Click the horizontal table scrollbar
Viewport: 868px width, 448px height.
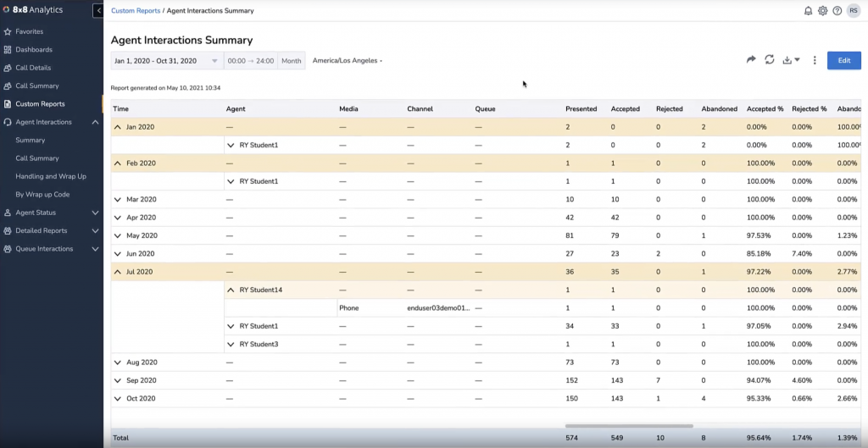click(x=629, y=426)
